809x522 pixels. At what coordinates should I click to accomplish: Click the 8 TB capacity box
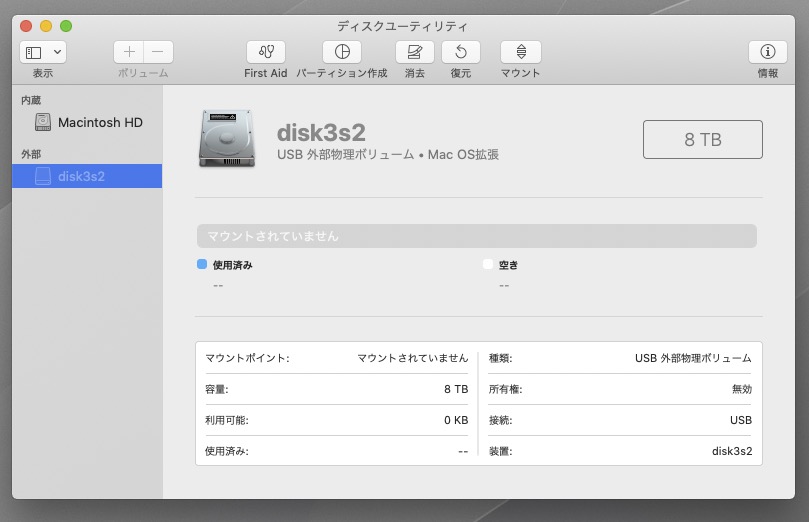703,139
